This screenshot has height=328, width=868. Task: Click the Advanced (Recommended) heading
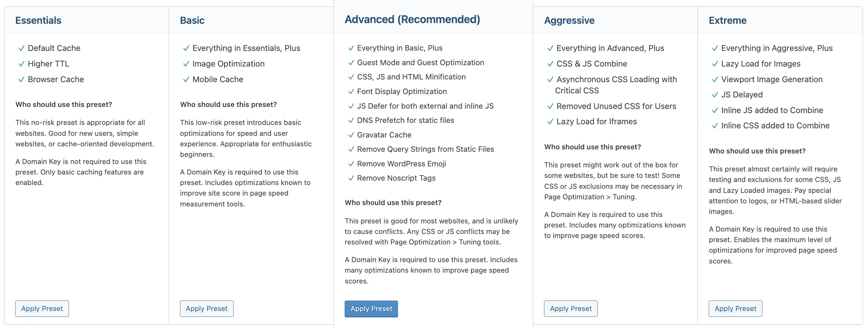point(412,19)
